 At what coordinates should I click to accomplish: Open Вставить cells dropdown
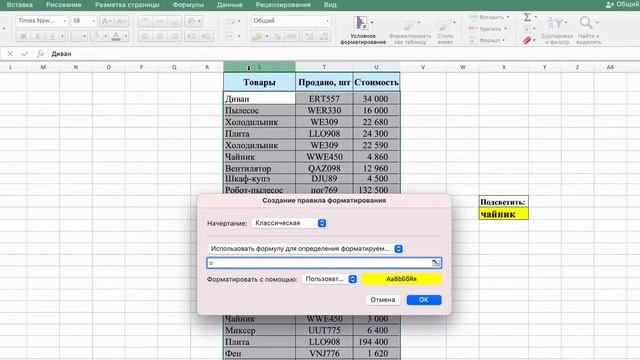tap(489, 17)
